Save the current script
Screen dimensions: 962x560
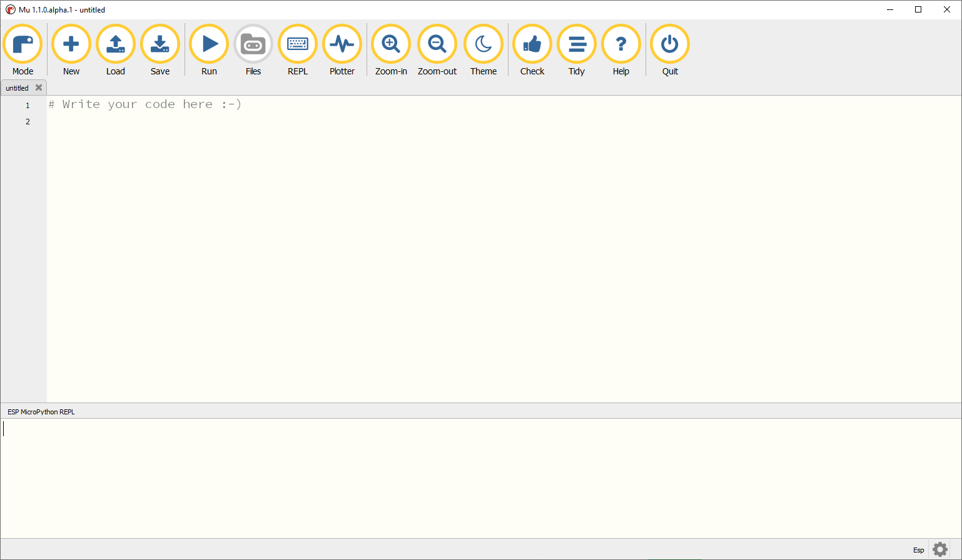[159, 44]
